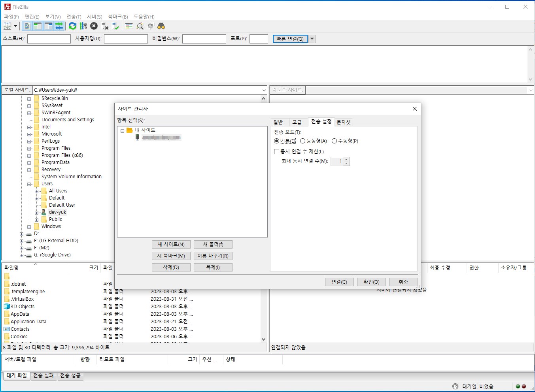The height and width of the screenshot is (392, 535).
Task: Switch to the 일반 tab
Action: (278, 122)
